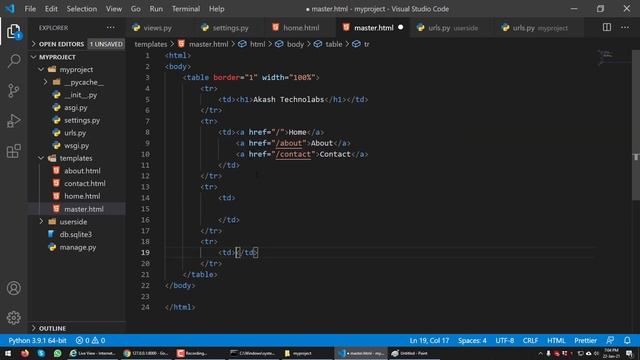Switch to the urls.py userside tab

(x=453, y=28)
